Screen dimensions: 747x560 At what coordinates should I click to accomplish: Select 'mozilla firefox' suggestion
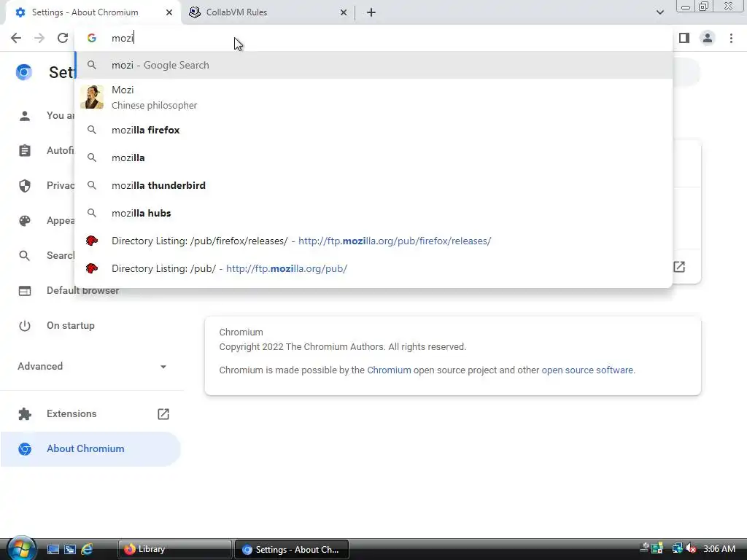(373, 130)
